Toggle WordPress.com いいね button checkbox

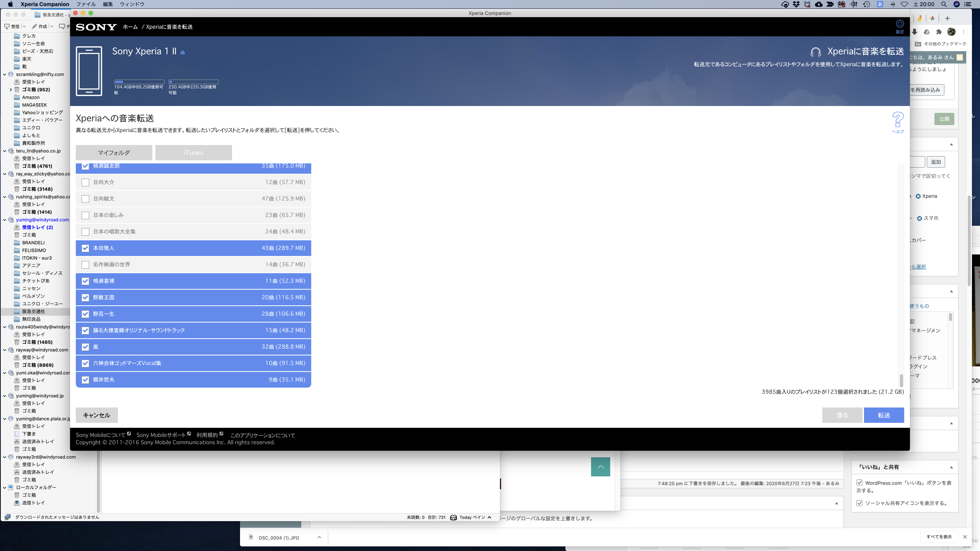(859, 483)
